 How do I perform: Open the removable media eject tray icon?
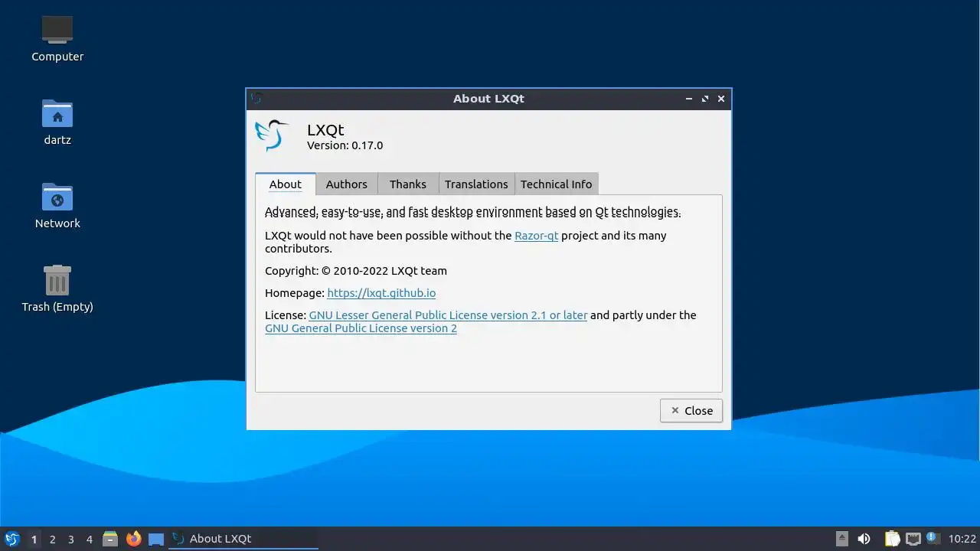[842, 539]
